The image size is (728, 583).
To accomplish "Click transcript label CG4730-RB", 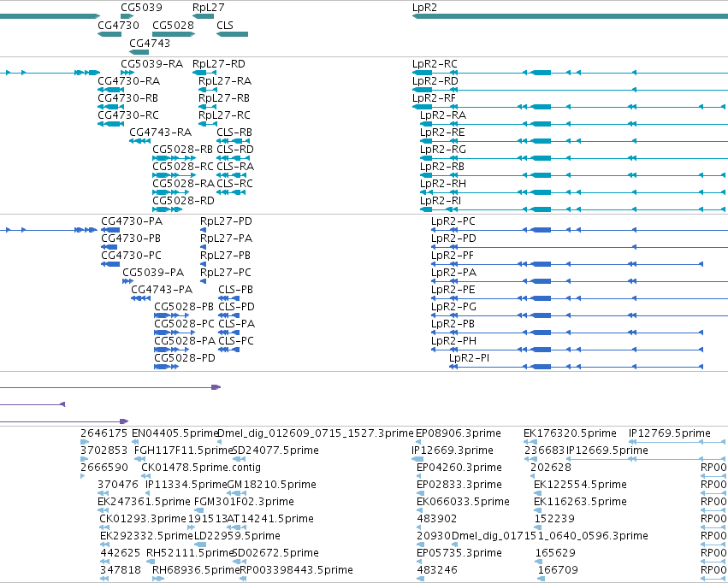I will tap(127, 97).
